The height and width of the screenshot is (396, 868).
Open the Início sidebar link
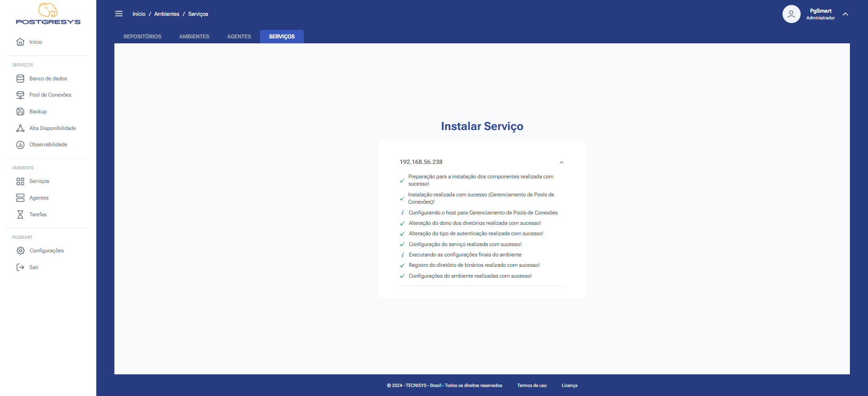click(x=36, y=42)
